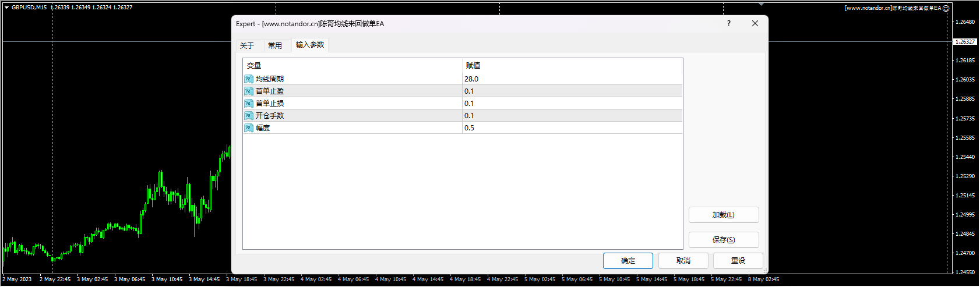Click the 赋值 column header

(572, 66)
